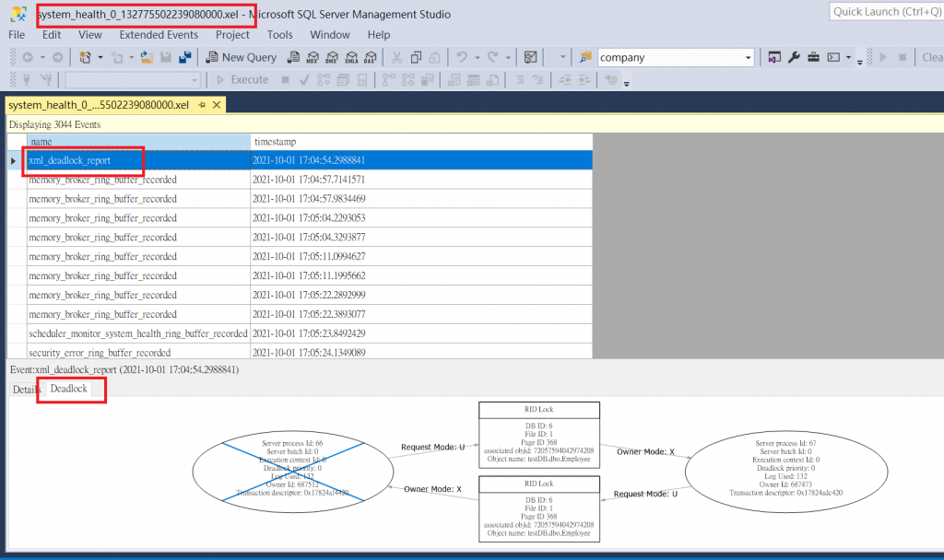Expand the Navigate Backward history dropdown

pyautogui.click(x=42, y=58)
